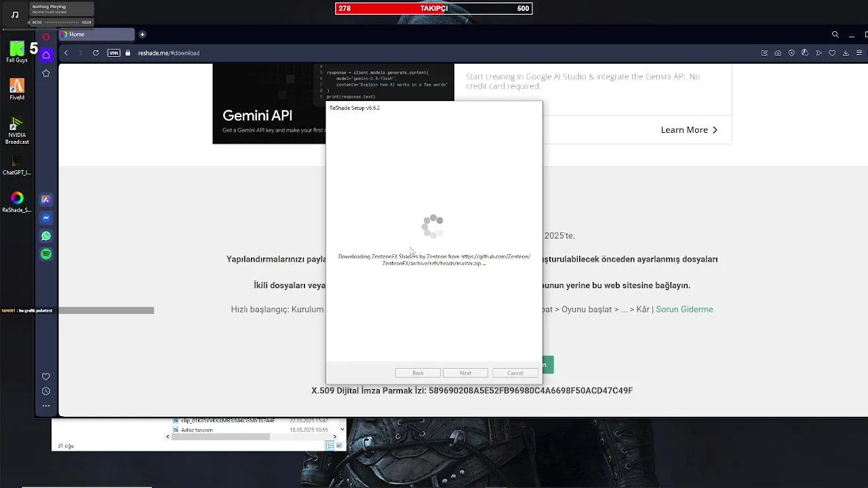Screen dimensions: 868x488
Task: Open NVIDIA Broadcast desktop shortcut
Action: [x=17, y=130]
